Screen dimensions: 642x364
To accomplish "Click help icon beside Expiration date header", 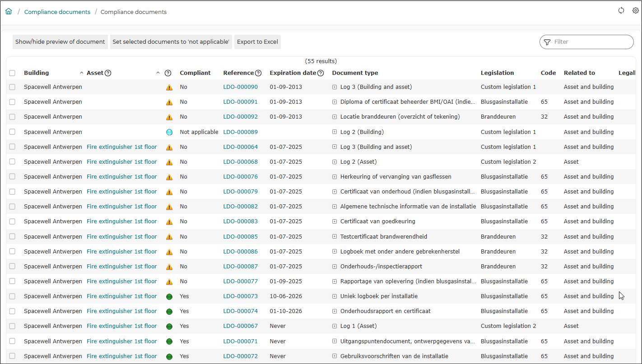I will 321,73.
